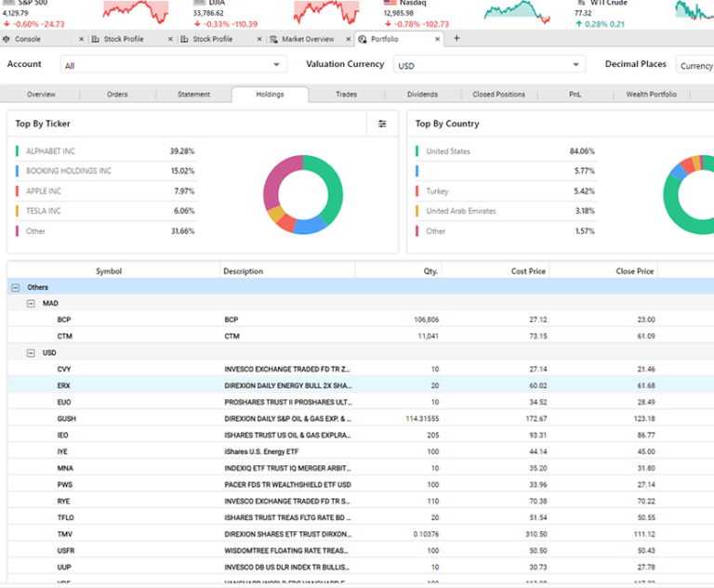Click the ALPHABET INC green color marker
This screenshot has height=588, width=714.
tap(17, 150)
